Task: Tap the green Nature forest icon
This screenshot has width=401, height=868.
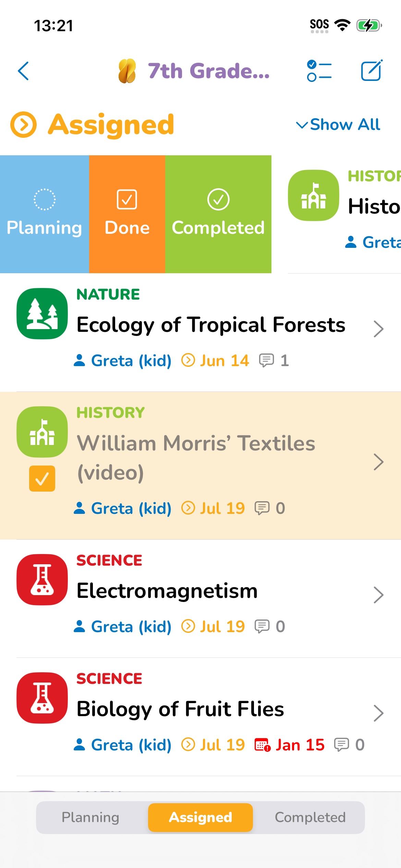Action: [x=42, y=313]
